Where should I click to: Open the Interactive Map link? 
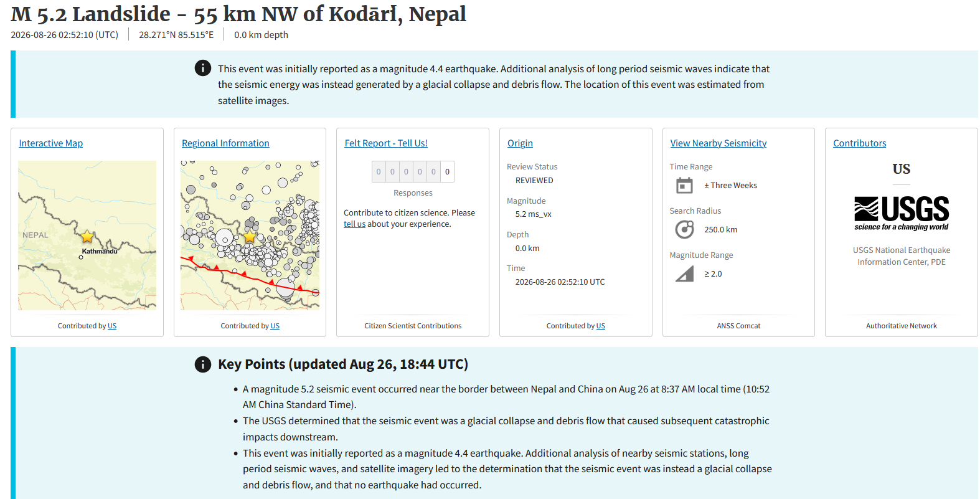pyautogui.click(x=51, y=143)
